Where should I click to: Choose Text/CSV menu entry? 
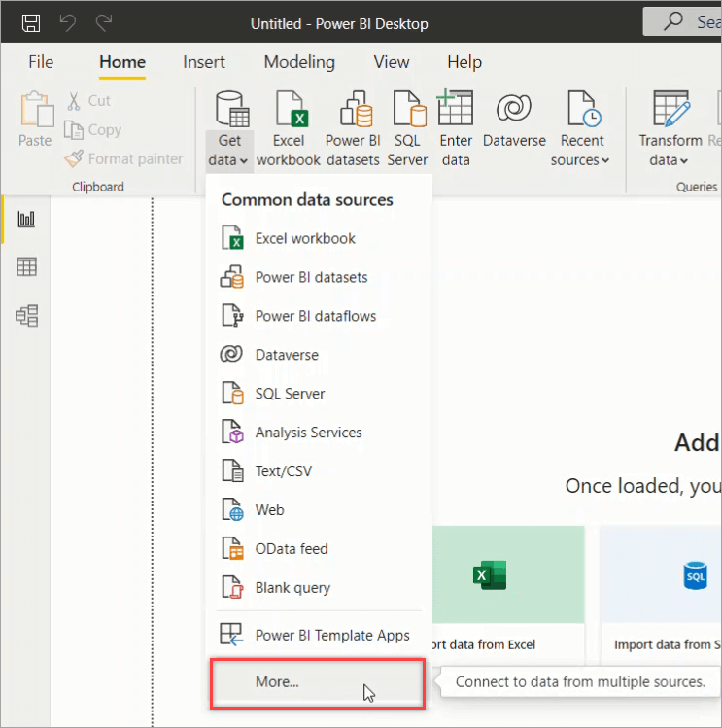coord(319,470)
